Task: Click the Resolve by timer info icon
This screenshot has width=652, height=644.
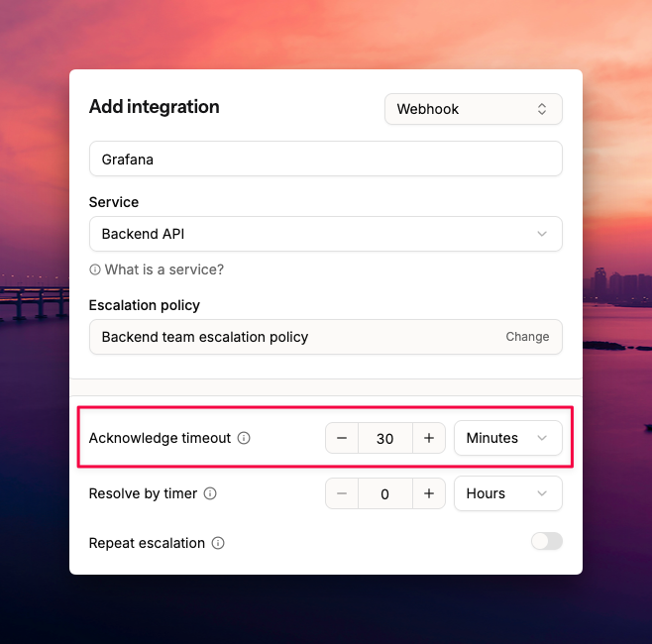Action: tap(210, 493)
